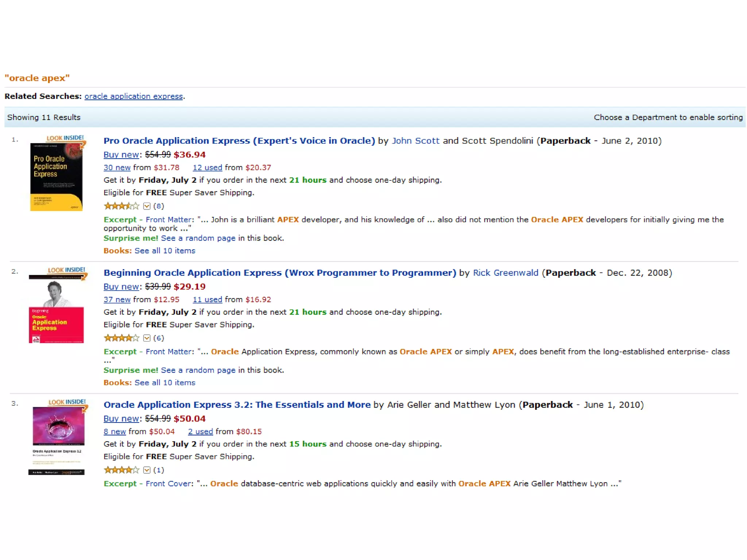Open Pro Oracle Application Express title link
Image resolution: width=747 pixels, height=560 pixels.
coord(239,141)
